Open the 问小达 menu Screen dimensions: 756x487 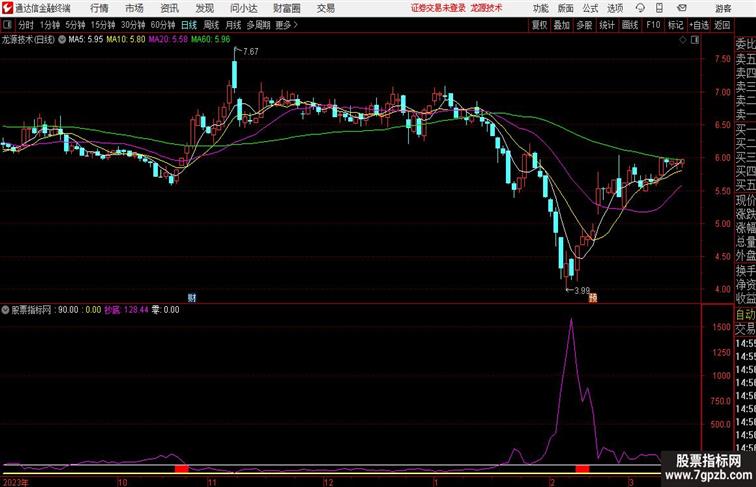tap(243, 8)
